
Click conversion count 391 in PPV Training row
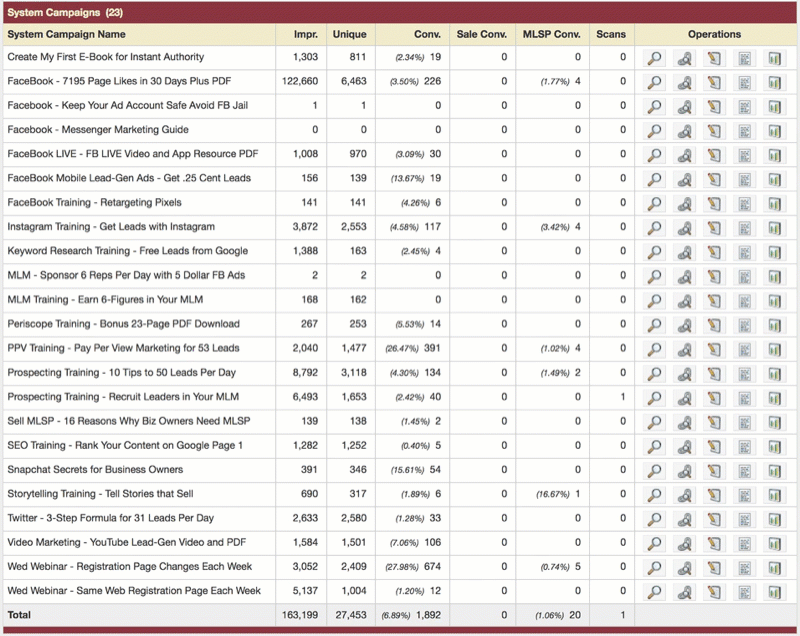[432, 348]
